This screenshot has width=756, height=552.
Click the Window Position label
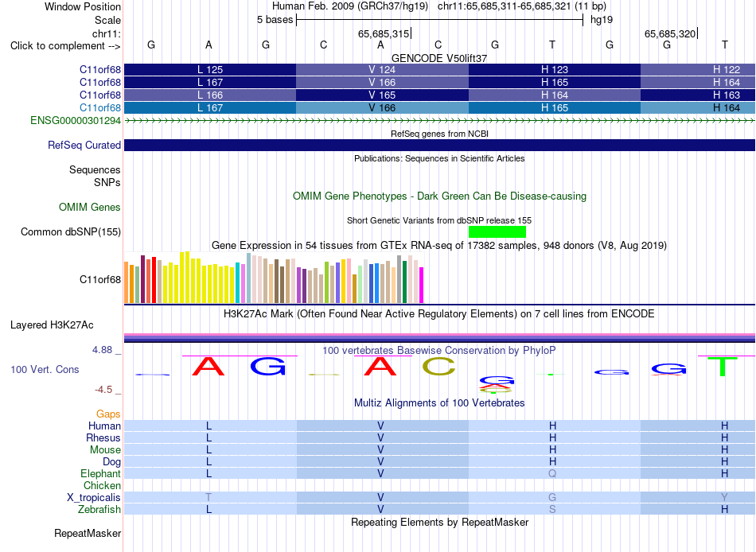pos(83,6)
